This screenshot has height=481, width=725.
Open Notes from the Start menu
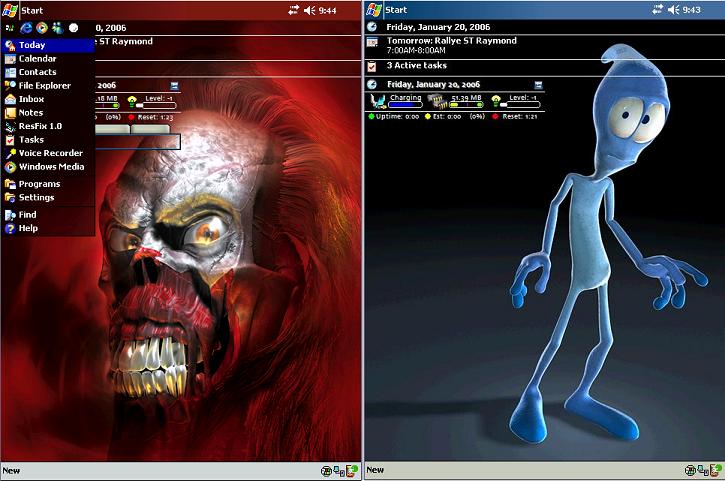click(x=48, y=112)
